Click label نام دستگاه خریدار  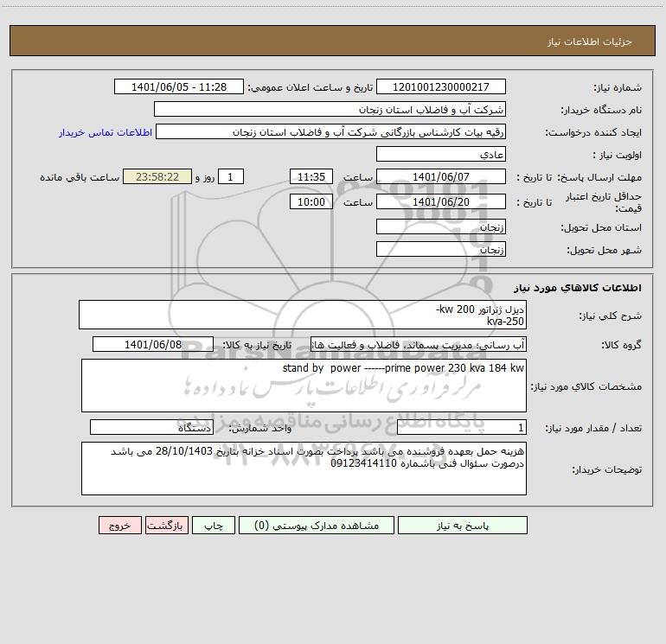point(601,110)
